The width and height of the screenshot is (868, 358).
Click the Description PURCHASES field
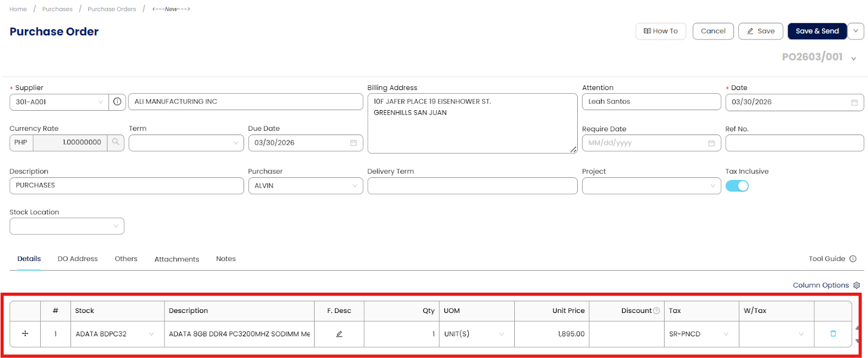point(126,186)
